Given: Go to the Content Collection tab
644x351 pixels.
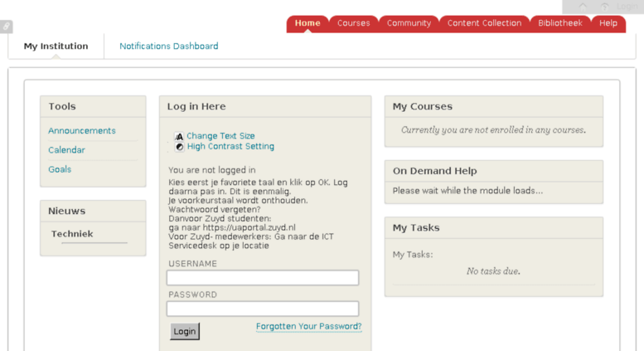Looking at the screenshot, I should (484, 23).
